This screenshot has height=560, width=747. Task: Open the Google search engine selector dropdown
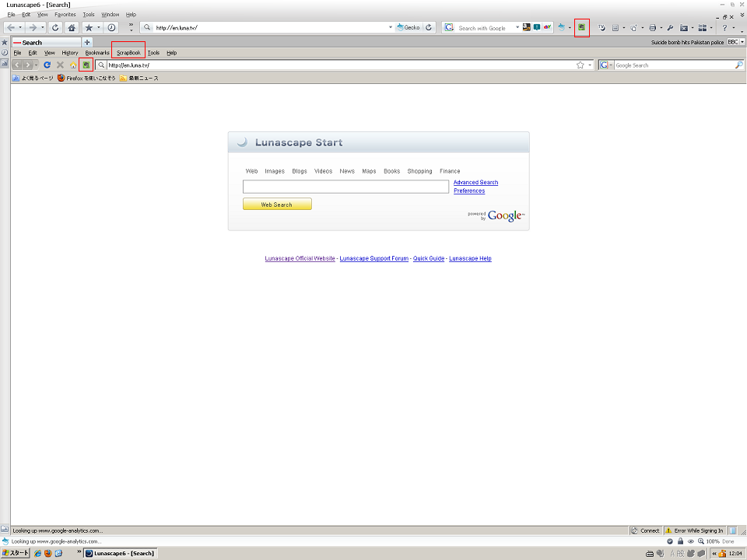pyautogui.click(x=612, y=65)
